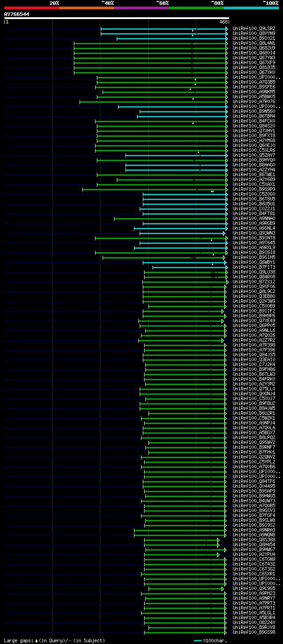The image size is (283, 644).
Task: Click the orange ~40% identity legend segment
Action: click(x=87, y=8)
